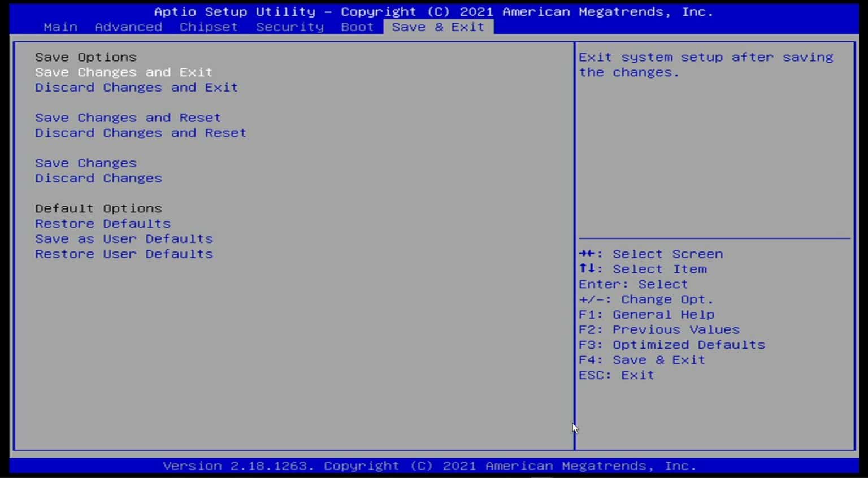Select Save as User Defaults
The height and width of the screenshot is (478, 868).
(124, 238)
